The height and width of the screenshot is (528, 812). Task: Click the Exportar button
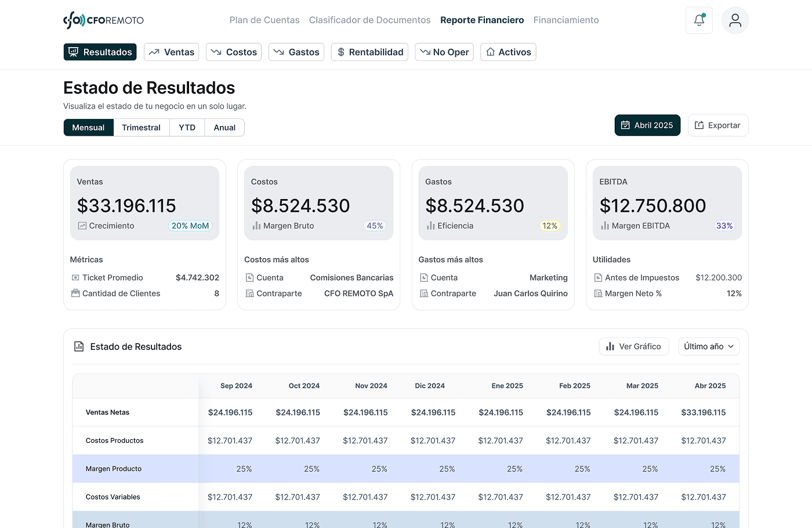pos(718,125)
